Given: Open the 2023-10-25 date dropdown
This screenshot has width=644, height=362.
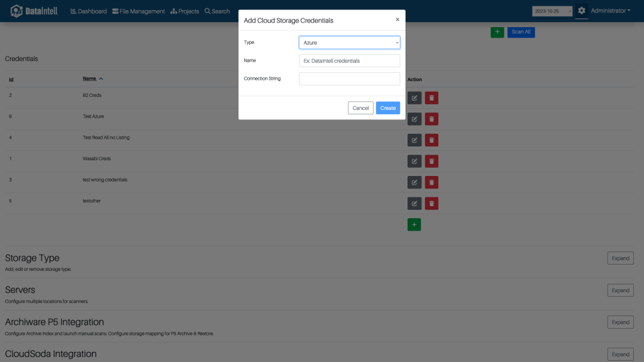Looking at the screenshot, I should 552,11.
